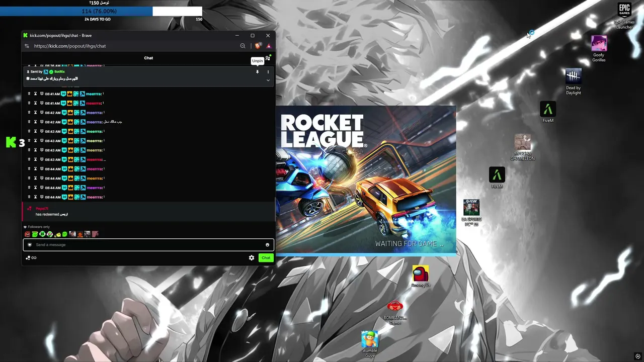The width and height of the screenshot is (644, 362).
Task: Select the Dead by Daylight desktop icon
Action: click(573, 81)
